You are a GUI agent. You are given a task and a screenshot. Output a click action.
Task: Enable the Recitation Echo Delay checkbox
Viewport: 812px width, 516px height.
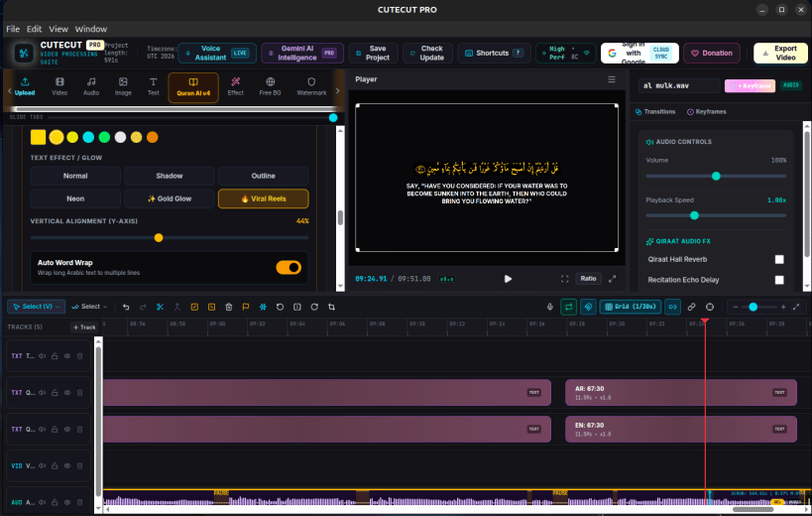(x=779, y=280)
